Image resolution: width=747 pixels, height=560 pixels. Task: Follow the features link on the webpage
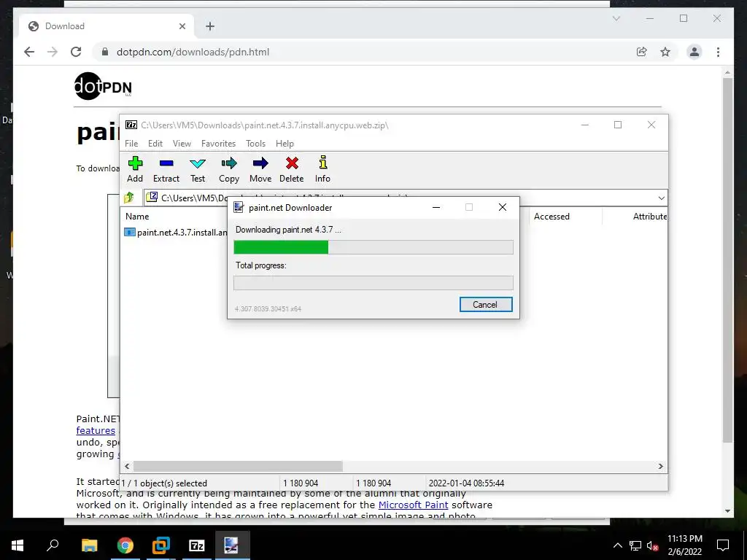pyautogui.click(x=96, y=430)
